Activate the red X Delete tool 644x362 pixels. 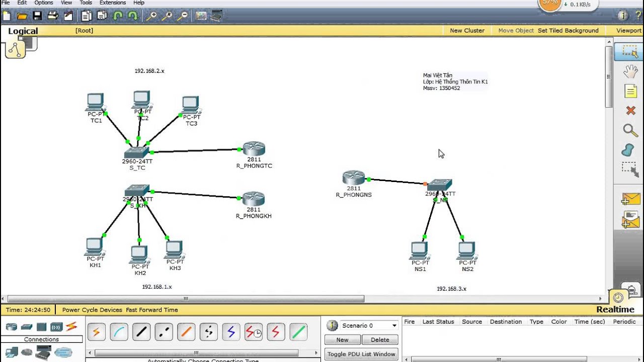tap(630, 110)
